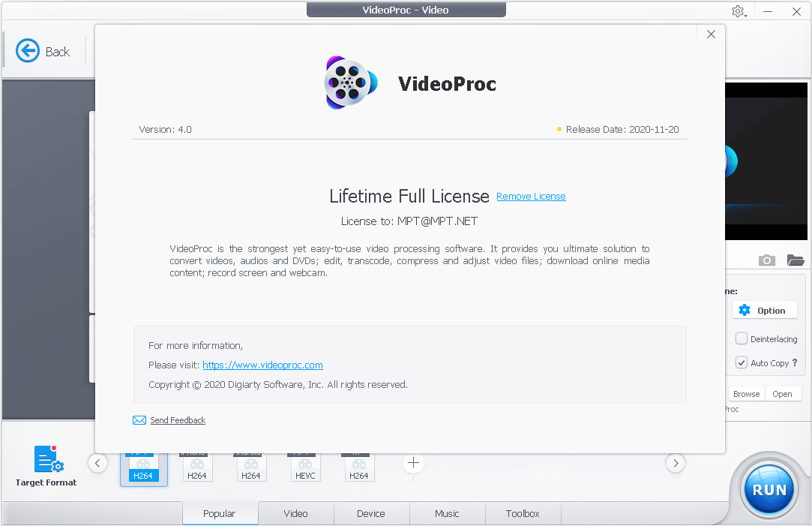Add a new format with plus icon
Viewport: 812px width, 526px height.
coord(413,463)
